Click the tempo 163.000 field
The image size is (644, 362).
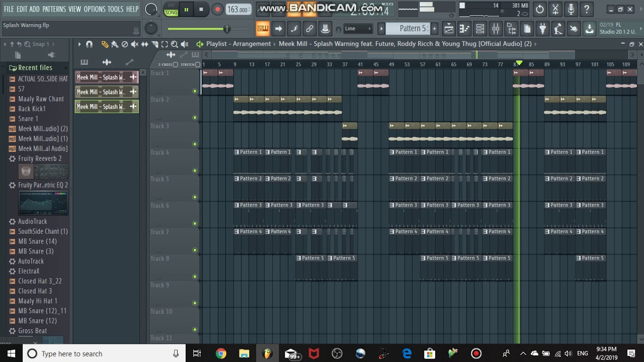238,9
